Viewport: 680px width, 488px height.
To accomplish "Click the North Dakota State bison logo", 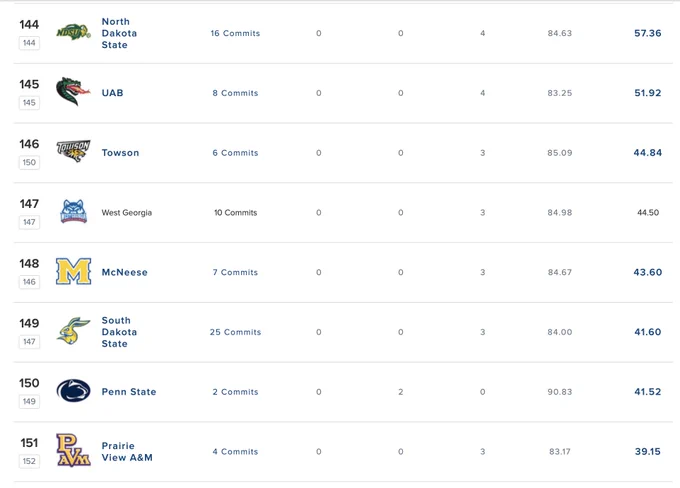I will click(x=73, y=33).
